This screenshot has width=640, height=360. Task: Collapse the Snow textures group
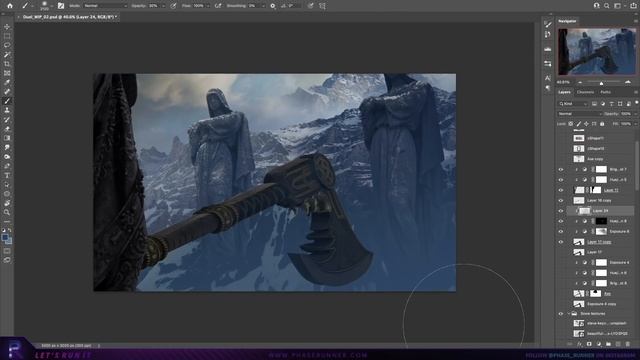(569, 314)
